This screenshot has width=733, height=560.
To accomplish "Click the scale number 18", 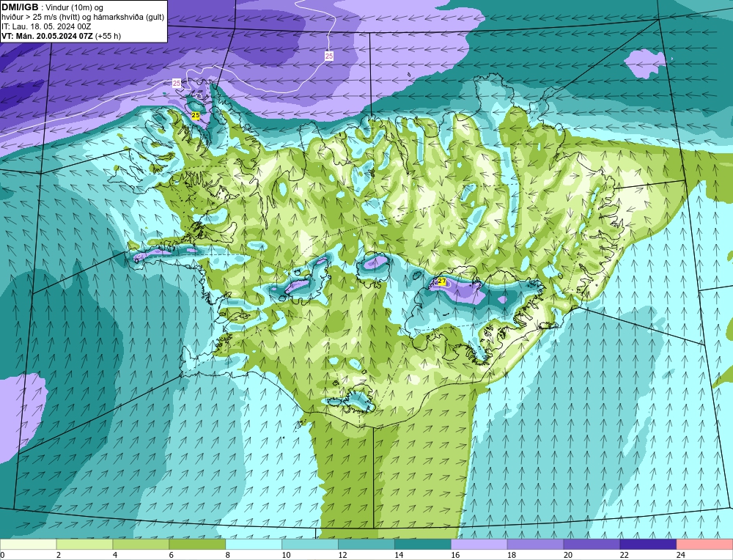I will (512, 555).
